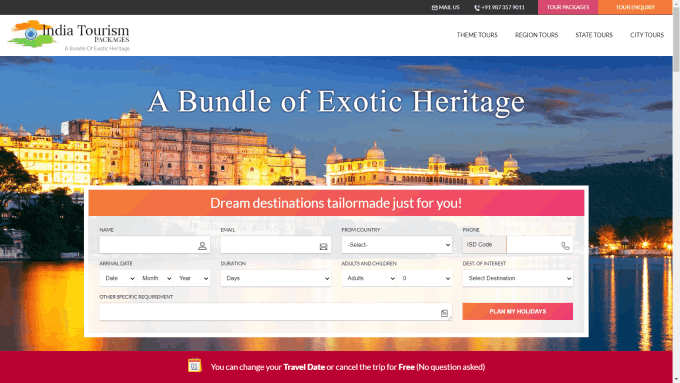Click the mail envelope icon beside Mail Us
680x383 pixels.
point(435,7)
